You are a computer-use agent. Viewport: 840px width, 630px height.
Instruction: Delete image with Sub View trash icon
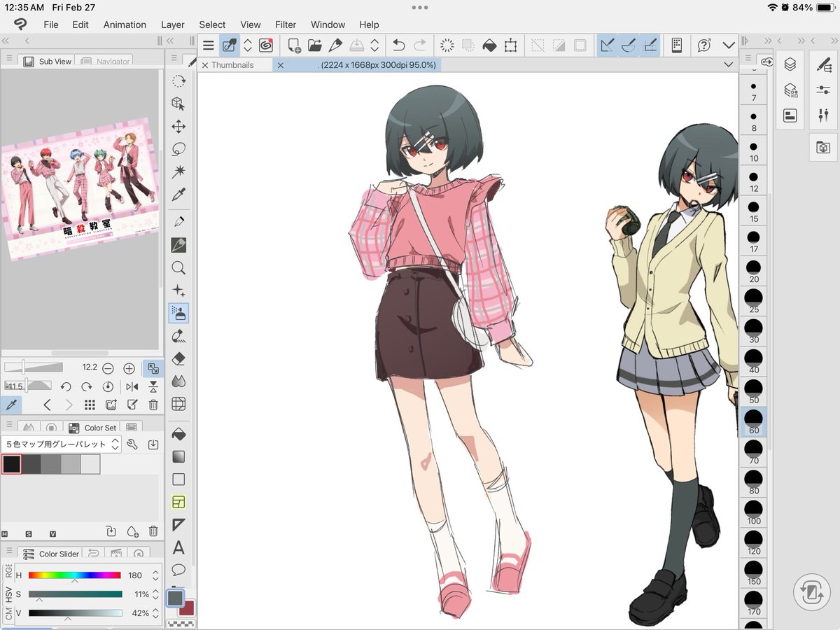[153, 405]
